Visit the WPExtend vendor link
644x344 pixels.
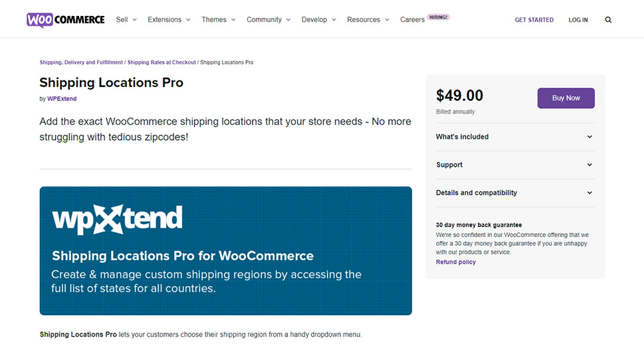pyautogui.click(x=62, y=99)
